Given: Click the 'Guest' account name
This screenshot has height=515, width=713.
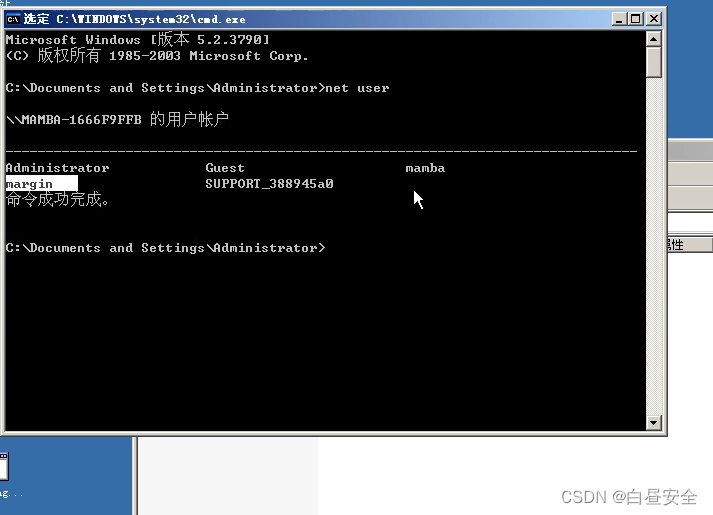Looking at the screenshot, I should point(225,168).
